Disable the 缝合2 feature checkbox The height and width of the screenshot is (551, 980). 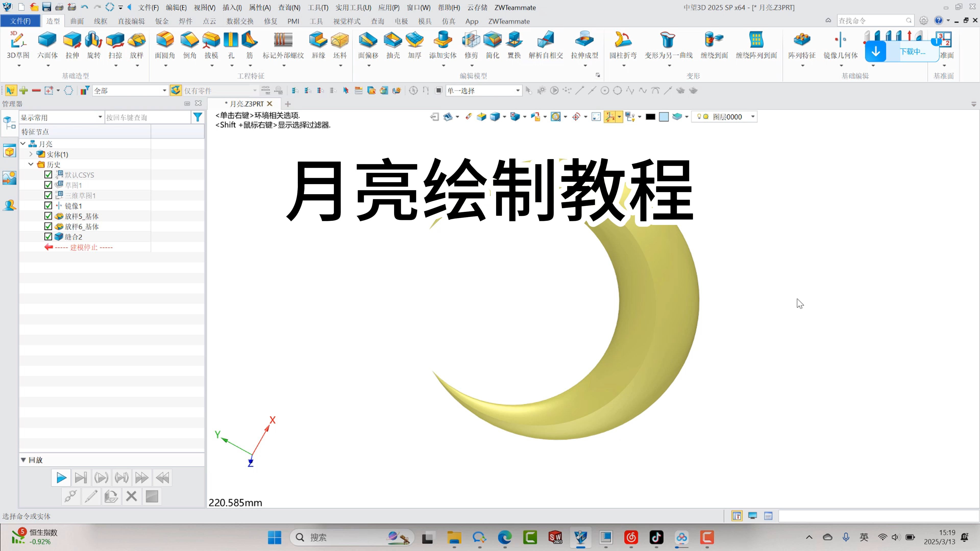click(x=48, y=236)
